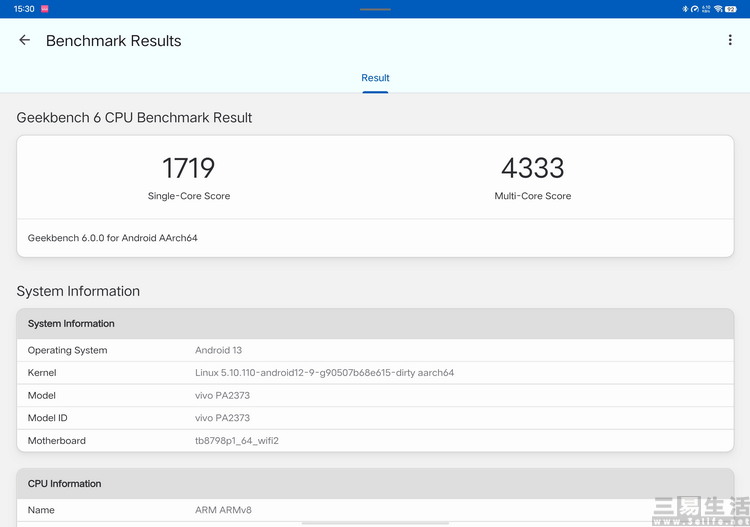
Task: Go back using the arrow icon
Action: pyautogui.click(x=24, y=40)
